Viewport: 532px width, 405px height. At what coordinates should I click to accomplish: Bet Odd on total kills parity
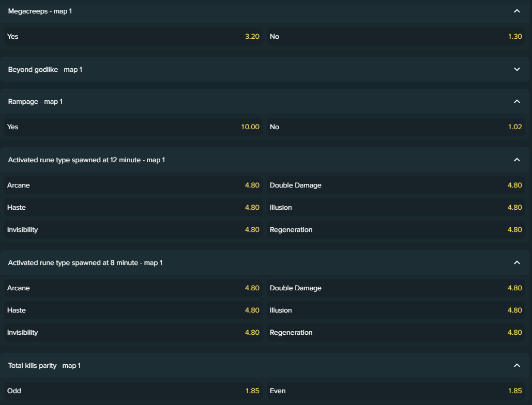click(133, 391)
